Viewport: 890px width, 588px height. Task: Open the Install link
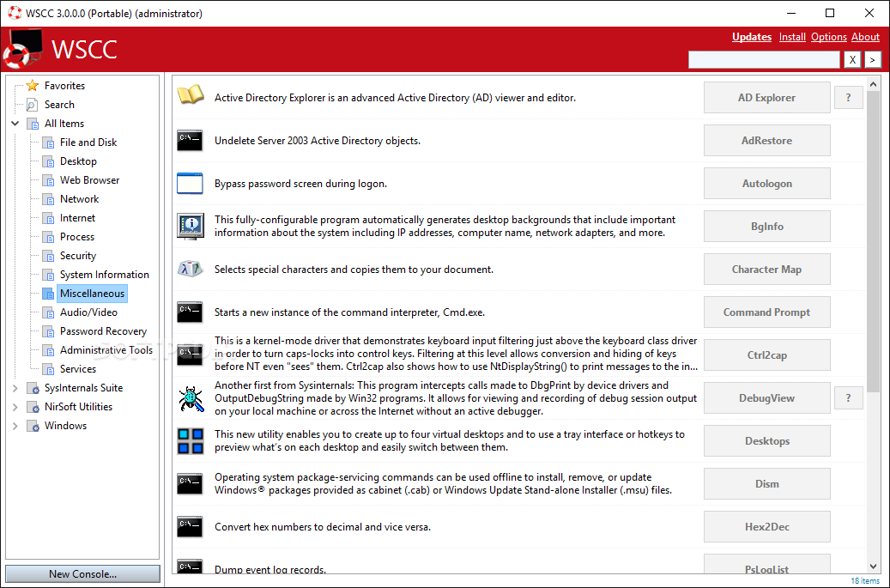[x=792, y=37]
